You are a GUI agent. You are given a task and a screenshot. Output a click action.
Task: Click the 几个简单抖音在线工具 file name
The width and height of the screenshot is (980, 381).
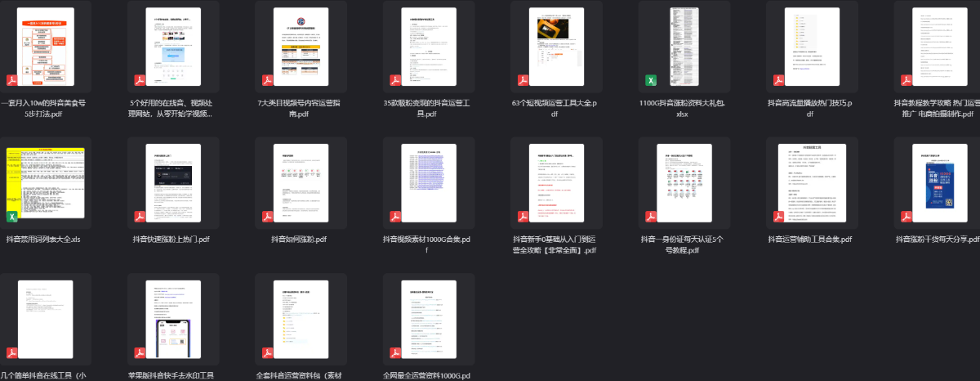44,375
